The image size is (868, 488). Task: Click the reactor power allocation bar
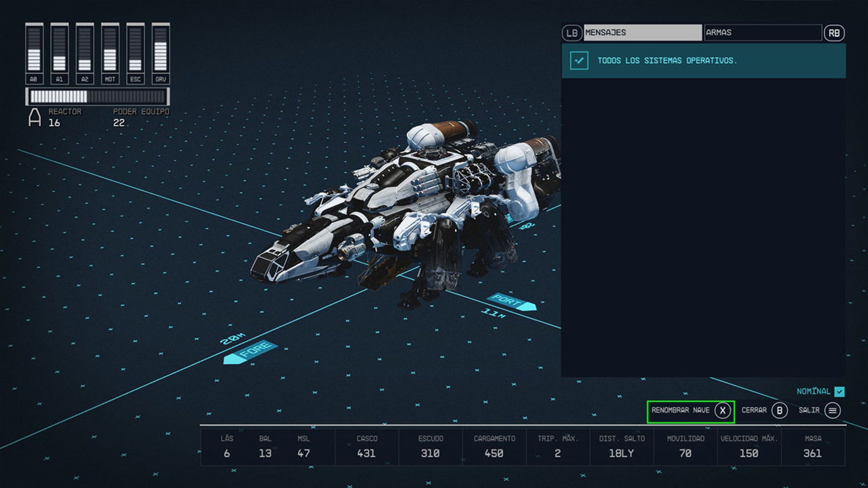tap(98, 96)
